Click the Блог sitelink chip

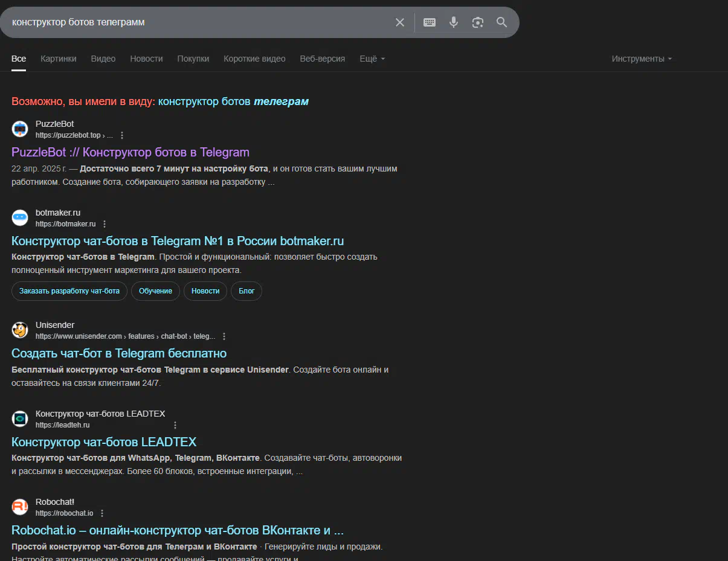click(246, 291)
